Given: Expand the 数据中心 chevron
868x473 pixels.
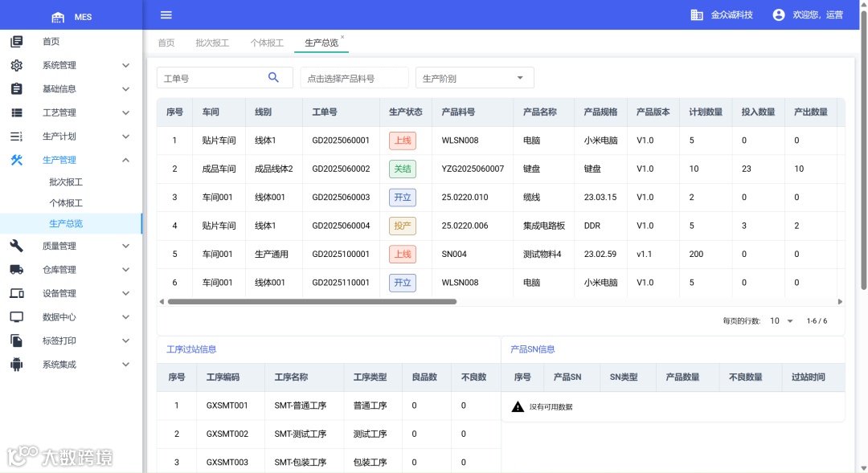Looking at the screenshot, I should click(x=125, y=317).
